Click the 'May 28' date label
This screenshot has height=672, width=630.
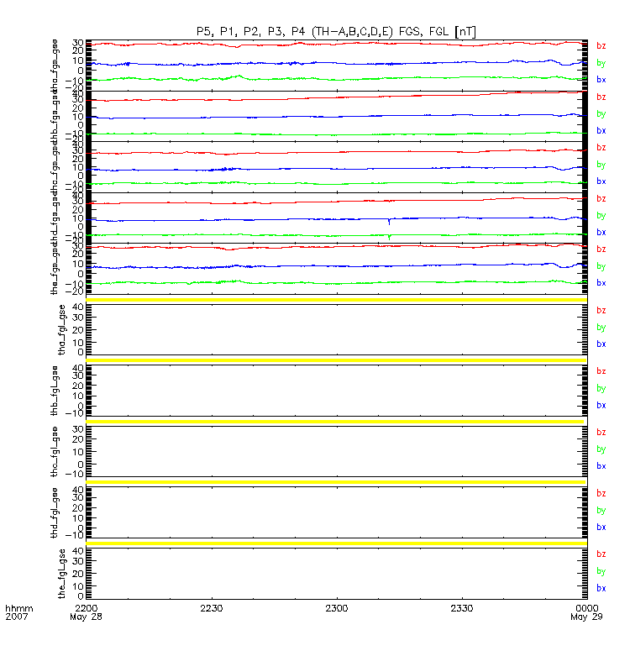[87, 617]
